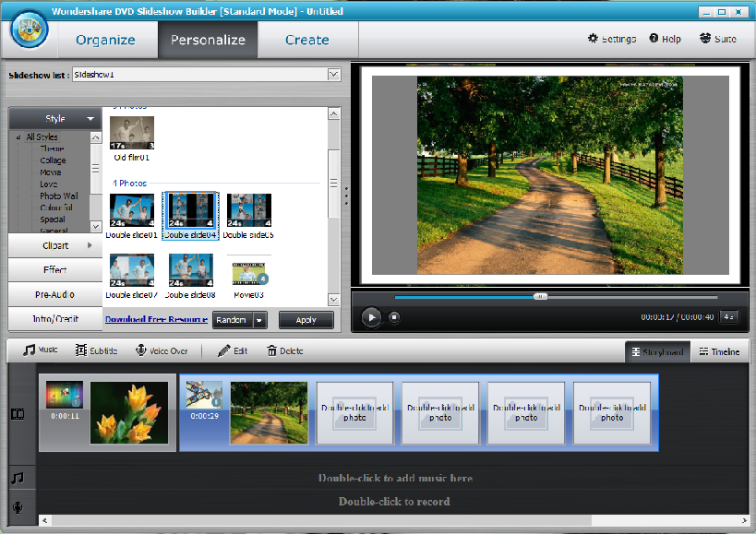Toggle the preview aspect ratio button
This screenshot has height=534, width=756.
point(729,317)
